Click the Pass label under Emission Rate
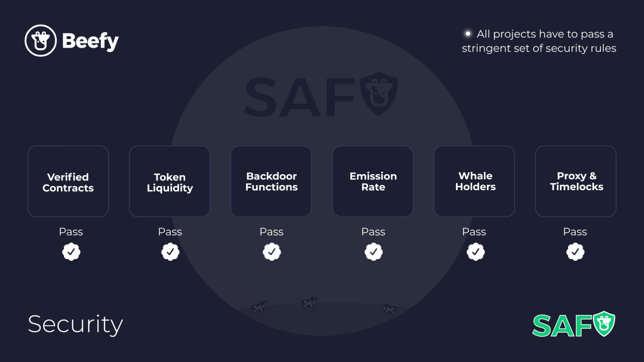 pyautogui.click(x=373, y=232)
